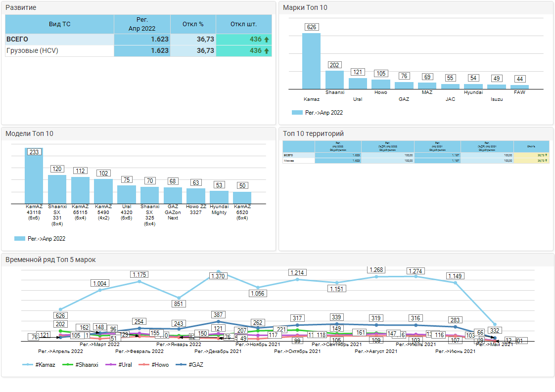The image size is (555, 392).
Task: Click #GAZ legend marker in time series
Action: [181, 365]
